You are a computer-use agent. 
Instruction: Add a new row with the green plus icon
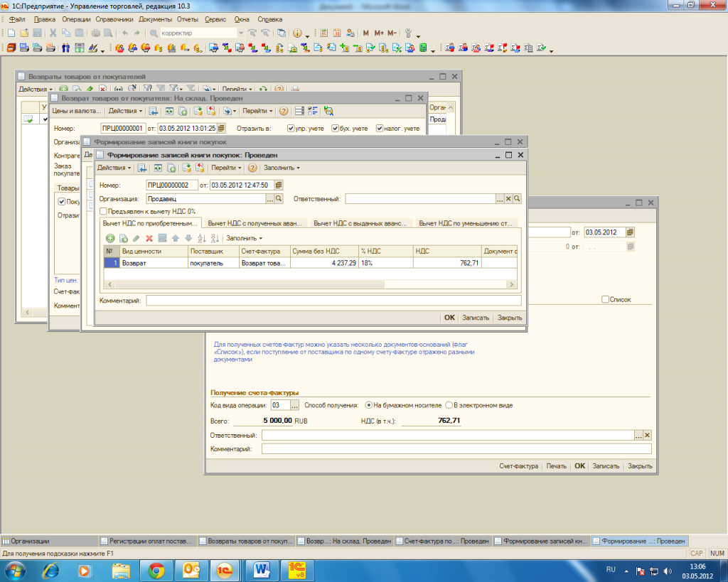110,238
